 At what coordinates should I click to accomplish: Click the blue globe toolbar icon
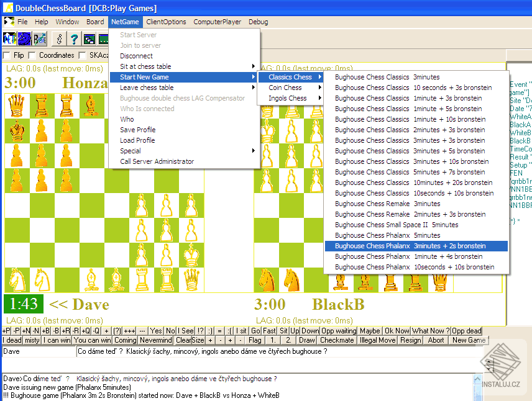[24, 39]
